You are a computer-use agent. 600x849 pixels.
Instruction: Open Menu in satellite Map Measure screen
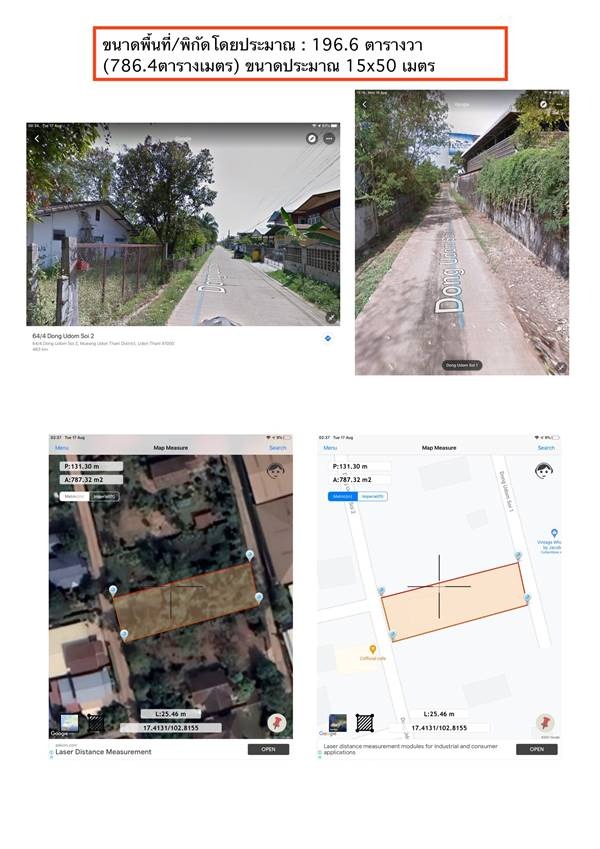coord(63,448)
